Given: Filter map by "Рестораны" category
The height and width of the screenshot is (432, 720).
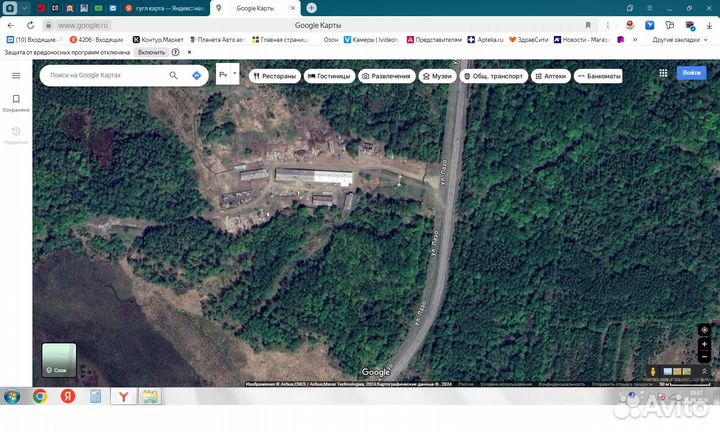Looking at the screenshot, I should [274, 75].
